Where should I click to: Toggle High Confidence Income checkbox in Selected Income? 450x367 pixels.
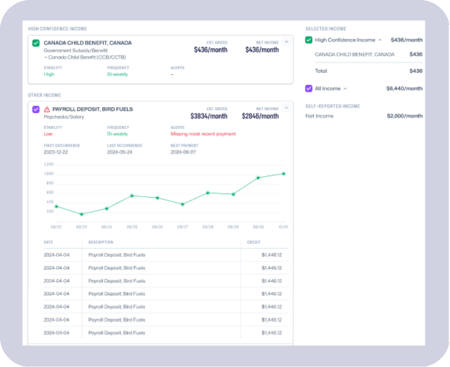coord(309,40)
